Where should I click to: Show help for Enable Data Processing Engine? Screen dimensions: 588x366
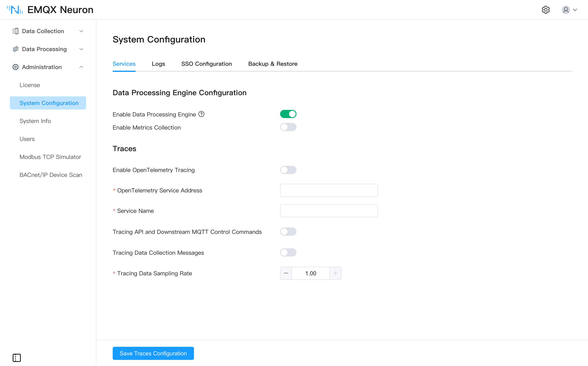[201, 114]
